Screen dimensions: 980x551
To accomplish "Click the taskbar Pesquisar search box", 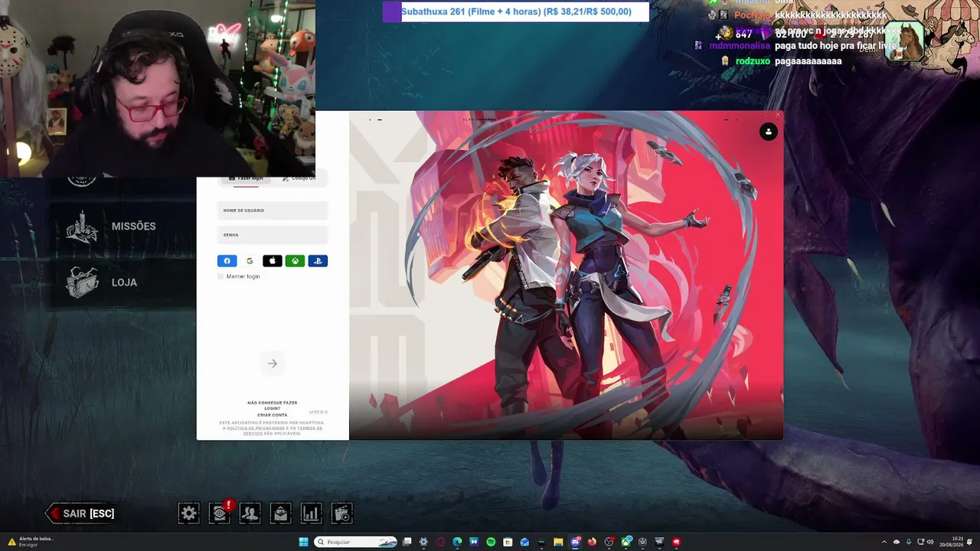I will point(357,542).
